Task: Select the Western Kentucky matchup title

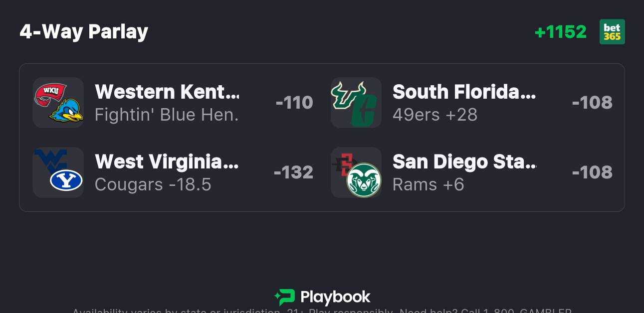Action: (x=167, y=92)
